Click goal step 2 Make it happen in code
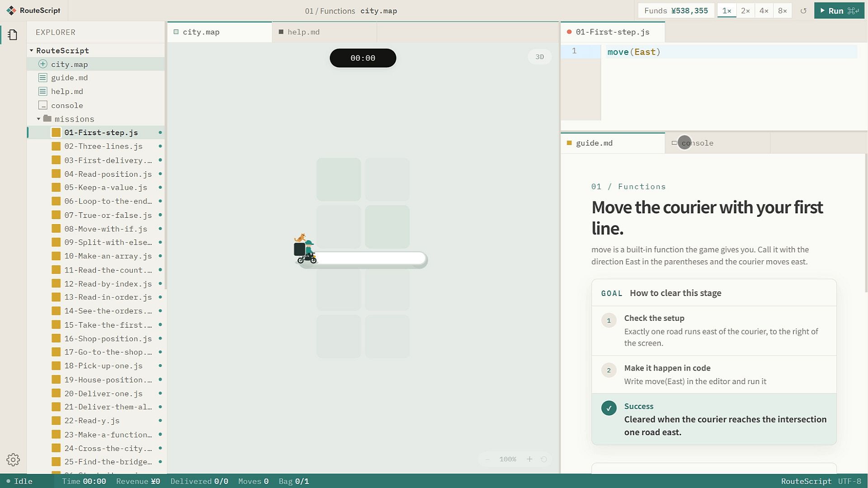868x488 pixels. pyautogui.click(x=714, y=374)
